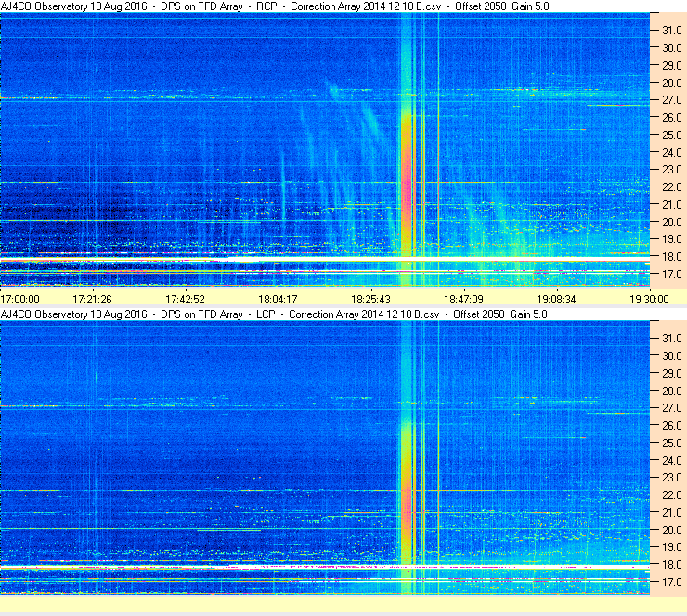Pick the 25.0 frequency label in LCP plot
This screenshot has height=616, width=687.
coord(672,443)
